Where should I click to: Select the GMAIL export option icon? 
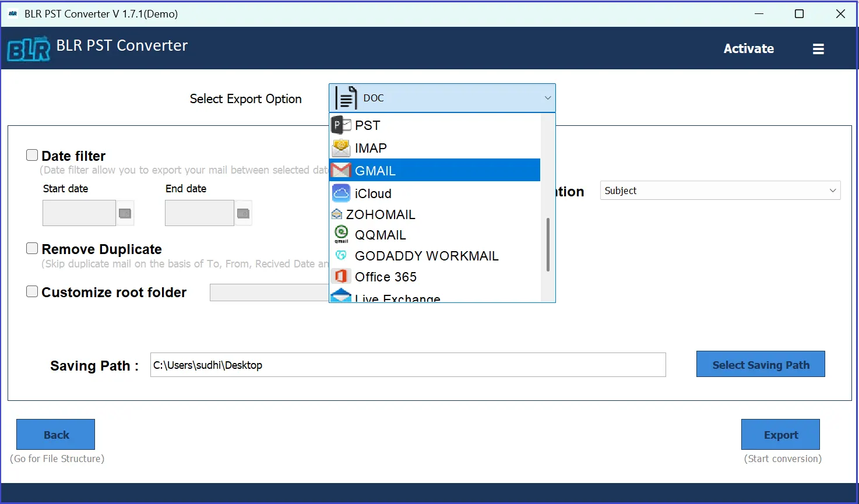341,170
